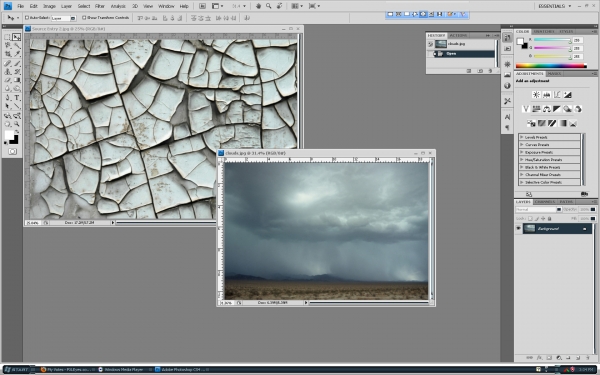Toggle Quick Mask mode button
600x375 pixels.
(x=12, y=152)
